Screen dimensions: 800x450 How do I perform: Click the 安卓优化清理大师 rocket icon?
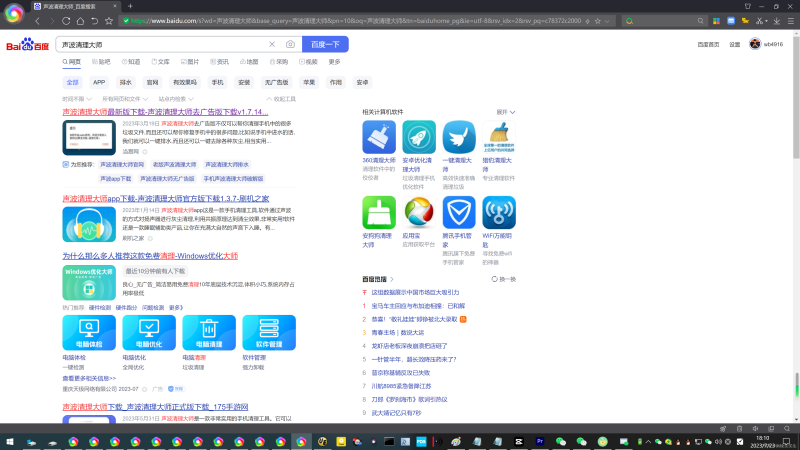tap(419, 137)
